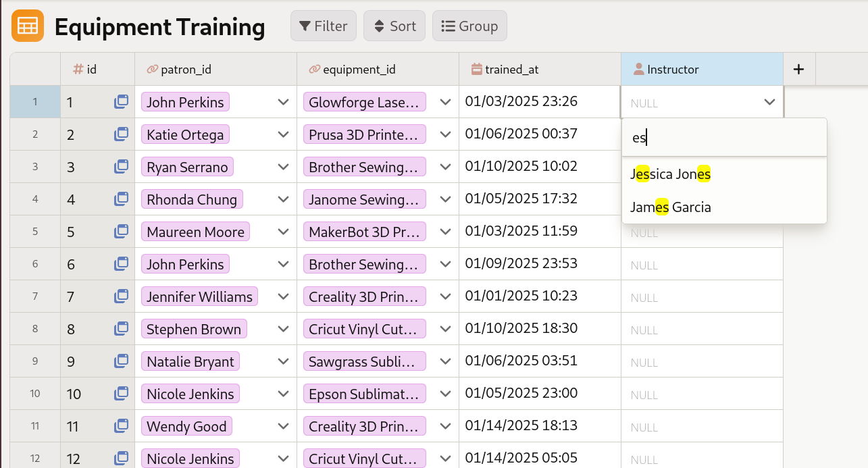Open the Group options
Image resolution: width=868 pixels, height=468 pixels.
pyautogui.click(x=469, y=26)
